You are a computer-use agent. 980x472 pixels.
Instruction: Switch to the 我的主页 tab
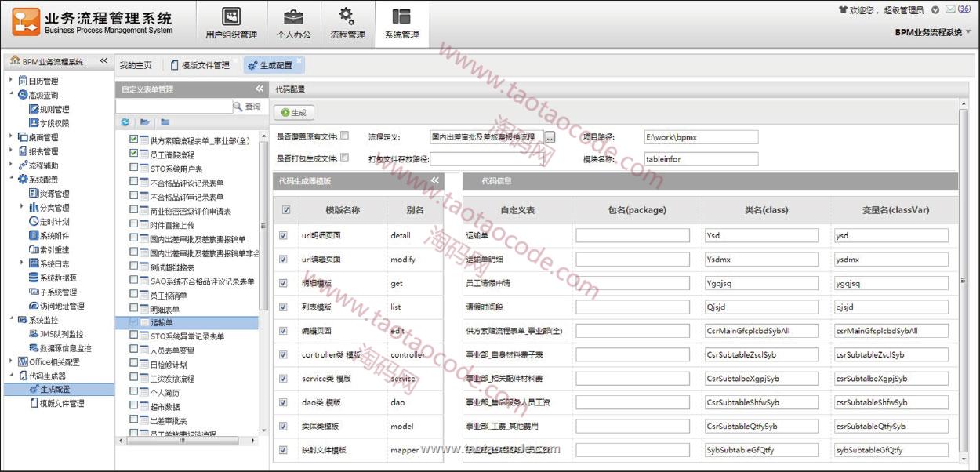pos(136,65)
